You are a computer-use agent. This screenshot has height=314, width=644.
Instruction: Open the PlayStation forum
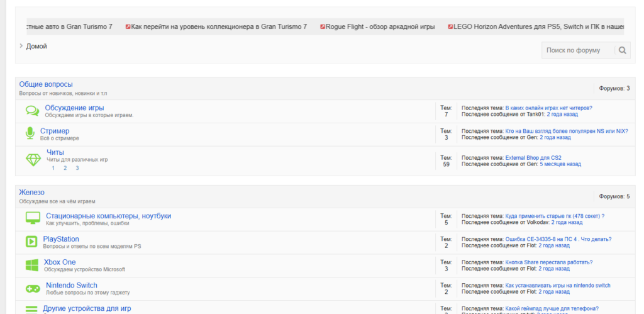coord(61,238)
